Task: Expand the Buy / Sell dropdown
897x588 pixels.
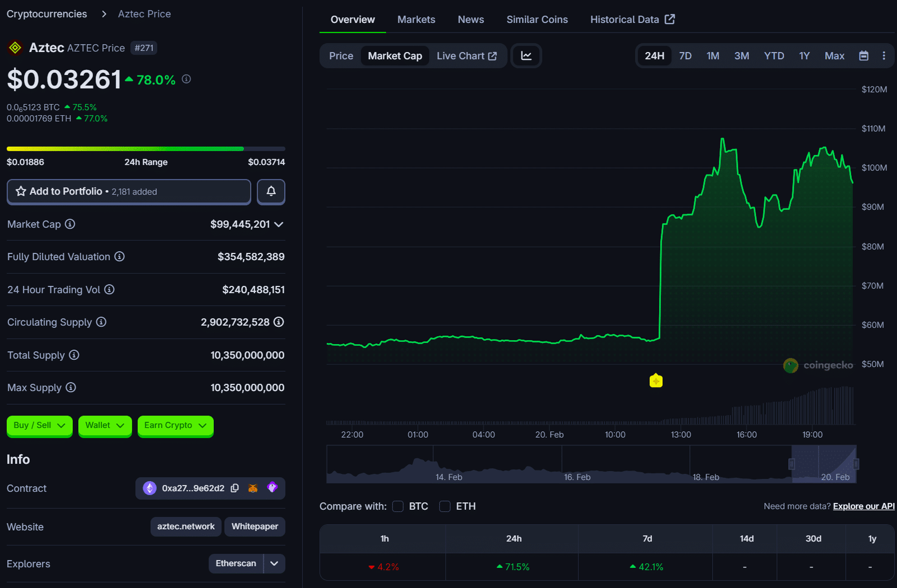Action: click(x=39, y=425)
